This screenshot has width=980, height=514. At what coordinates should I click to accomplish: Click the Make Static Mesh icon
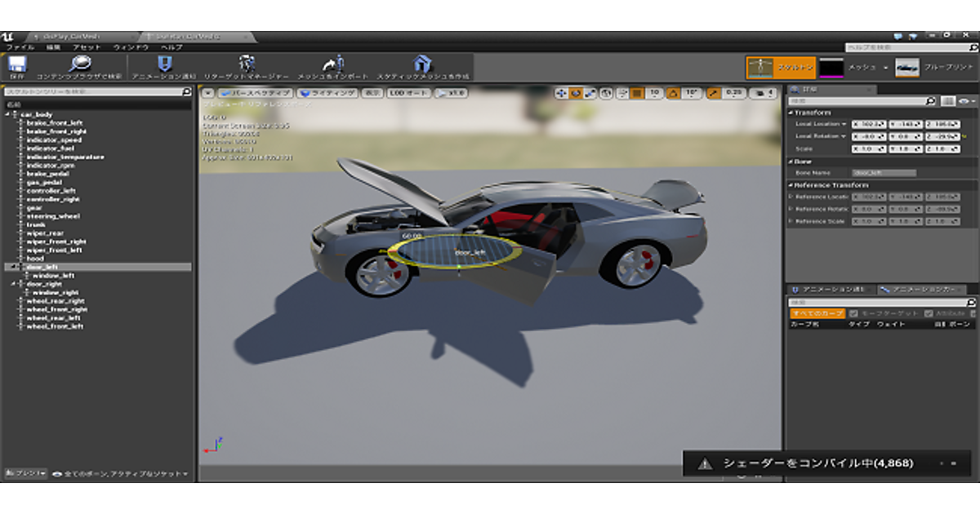coord(421,65)
